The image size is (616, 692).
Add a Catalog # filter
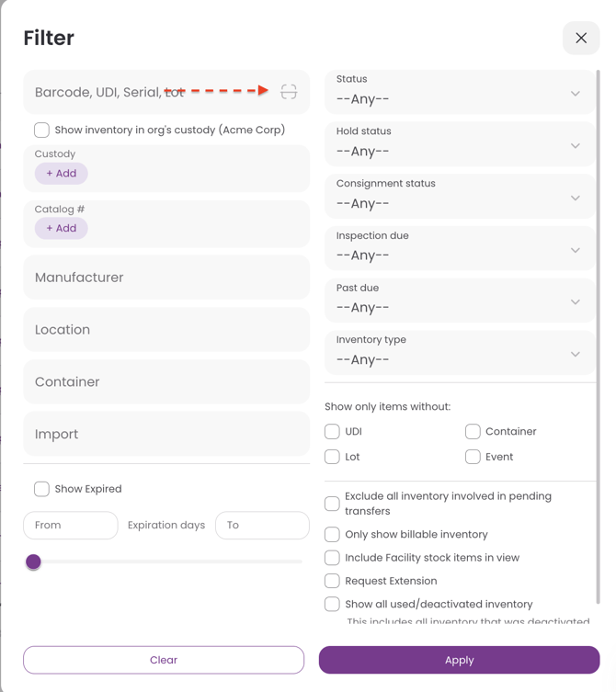[x=62, y=228]
